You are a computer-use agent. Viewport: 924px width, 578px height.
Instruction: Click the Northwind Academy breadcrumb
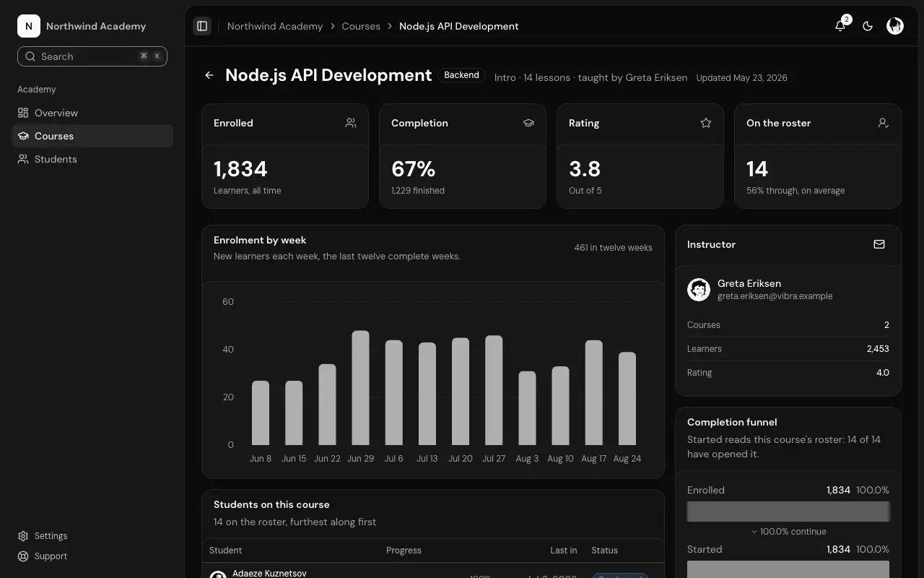pyautogui.click(x=275, y=26)
